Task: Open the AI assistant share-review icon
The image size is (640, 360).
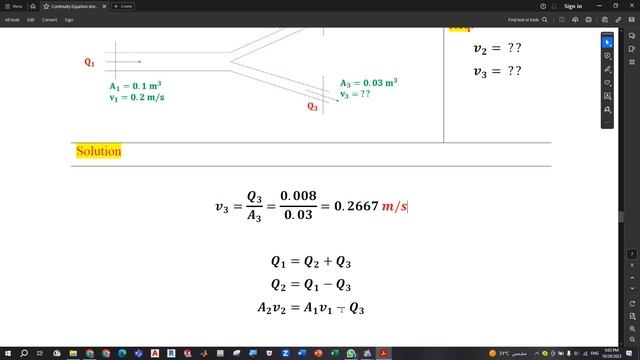Action: click(x=605, y=20)
